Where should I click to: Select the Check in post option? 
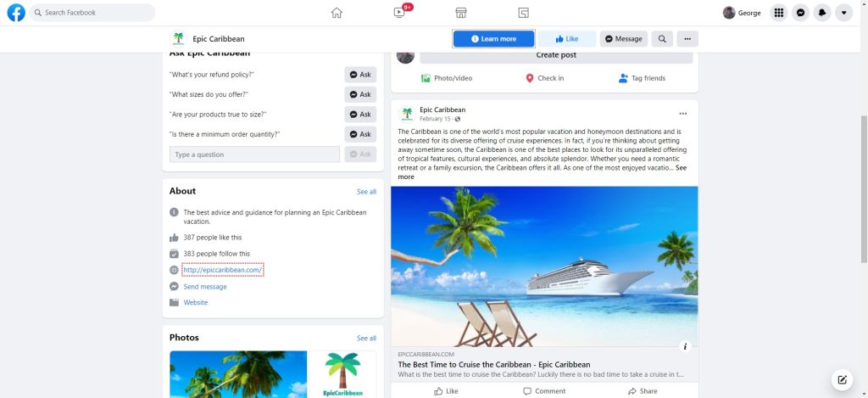[545, 78]
